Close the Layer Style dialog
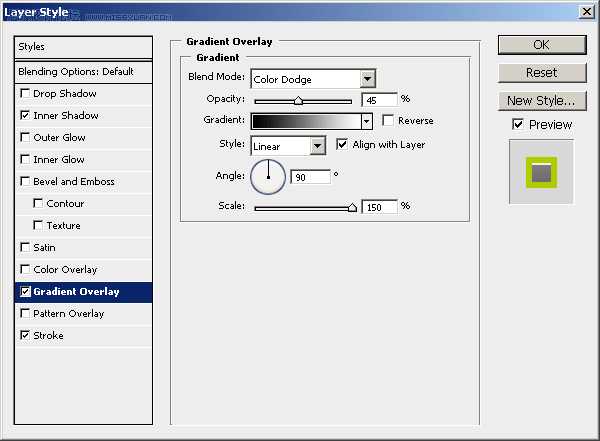The image size is (600, 441). pyautogui.click(x=585, y=11)
